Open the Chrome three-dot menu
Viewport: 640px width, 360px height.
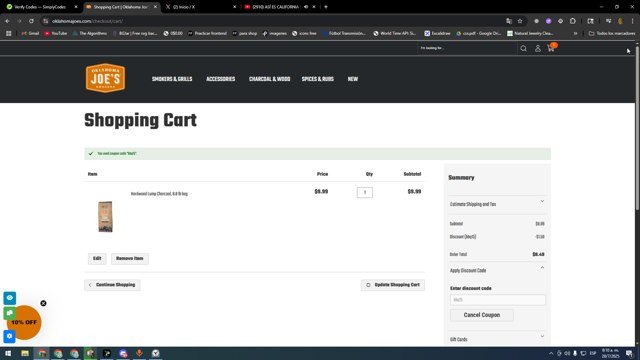[632, 21]
